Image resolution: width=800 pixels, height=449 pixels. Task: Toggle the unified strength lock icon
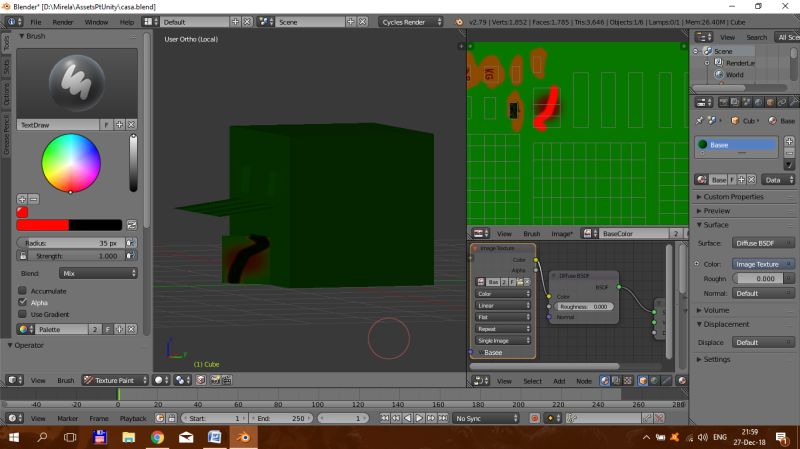(x=22, y=256)
